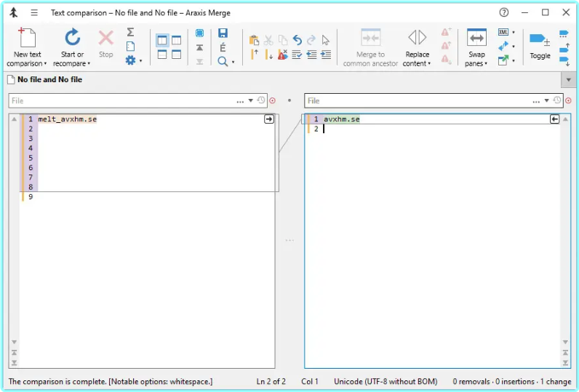
Task: Open right file field history dropdown arrow
Action: (546, 100)
